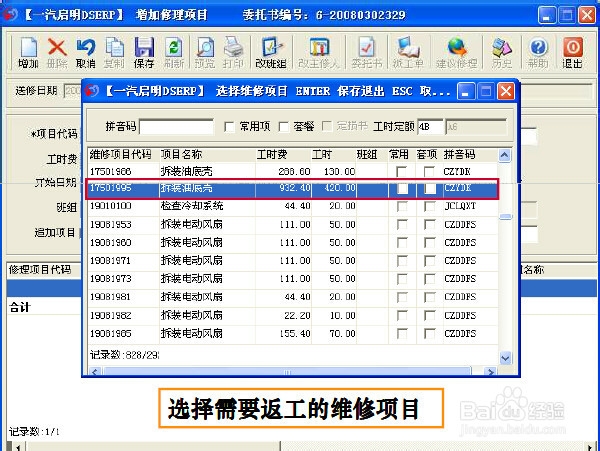Check 常用 box for row 19081985
600x451 pixels.
tap(402, 334)
